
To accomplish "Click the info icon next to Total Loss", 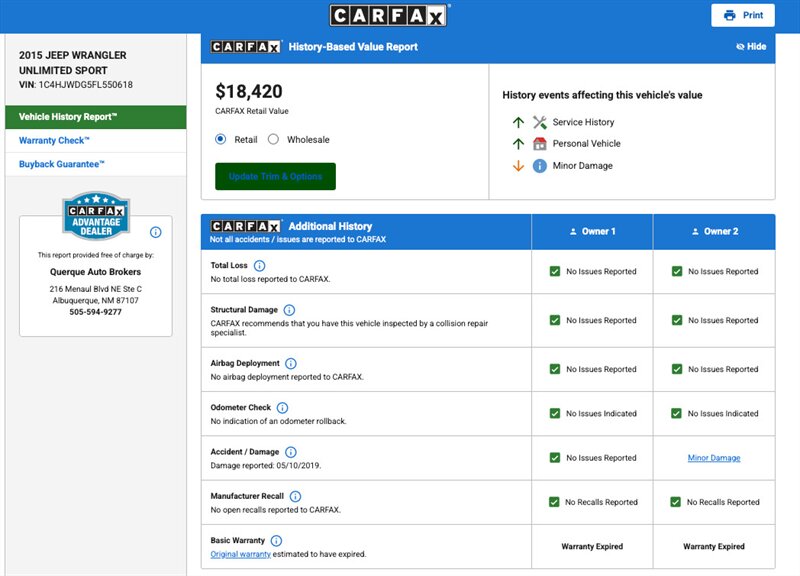I will click(260, 266).
